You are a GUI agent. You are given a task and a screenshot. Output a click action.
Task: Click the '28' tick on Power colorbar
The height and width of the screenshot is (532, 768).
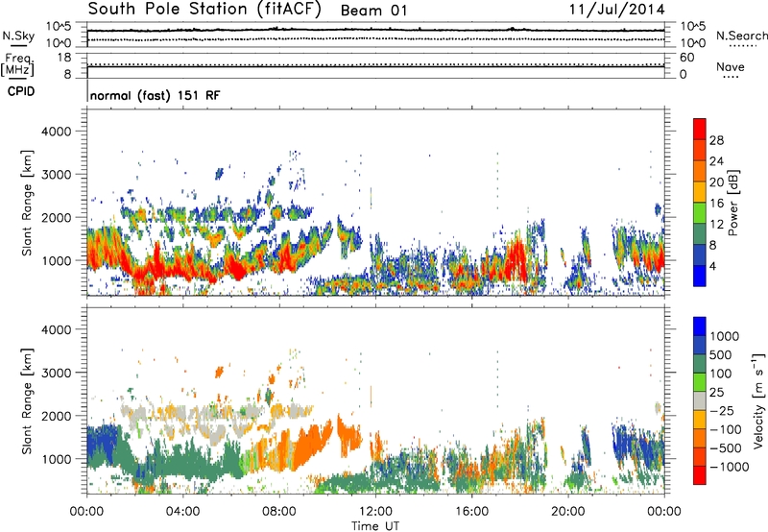coord(716,140)
